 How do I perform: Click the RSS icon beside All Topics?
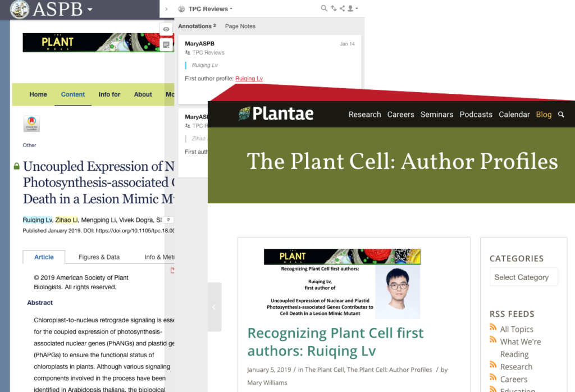tap(493, 327)
